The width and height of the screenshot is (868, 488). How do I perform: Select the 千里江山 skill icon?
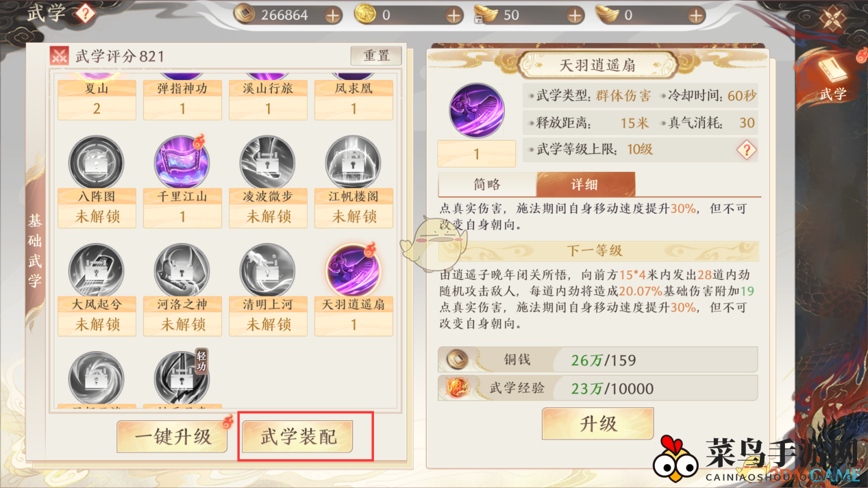pos(182,162)
